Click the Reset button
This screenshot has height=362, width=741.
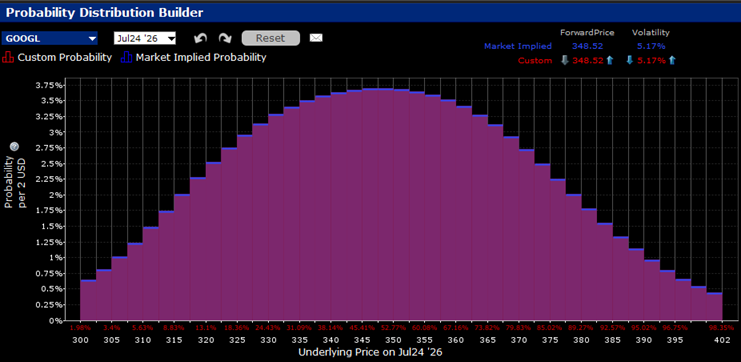click(271, 38)
